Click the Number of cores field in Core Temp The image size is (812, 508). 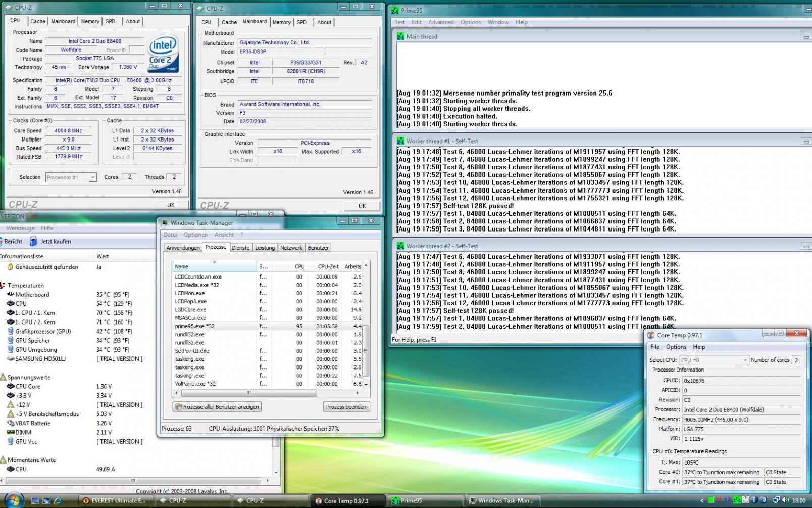tap(796, 360)
